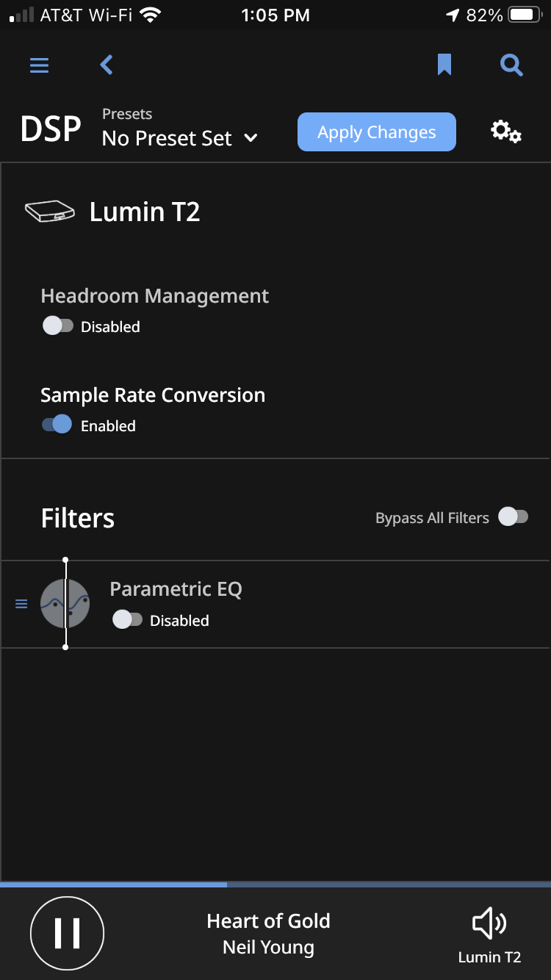This screenshot has width=551, height=980.
Task: Open Heart of Gold now playing
Action: point(268,933)
